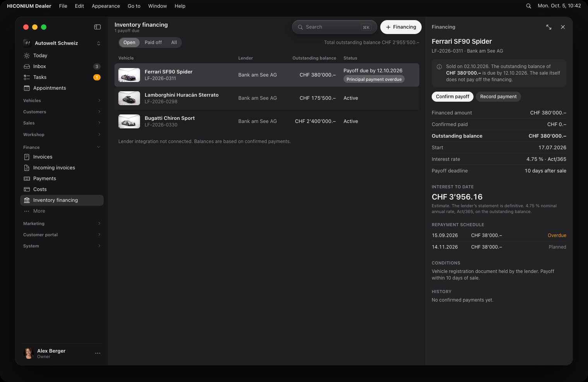Open the Go to menu

coord(134,6)
